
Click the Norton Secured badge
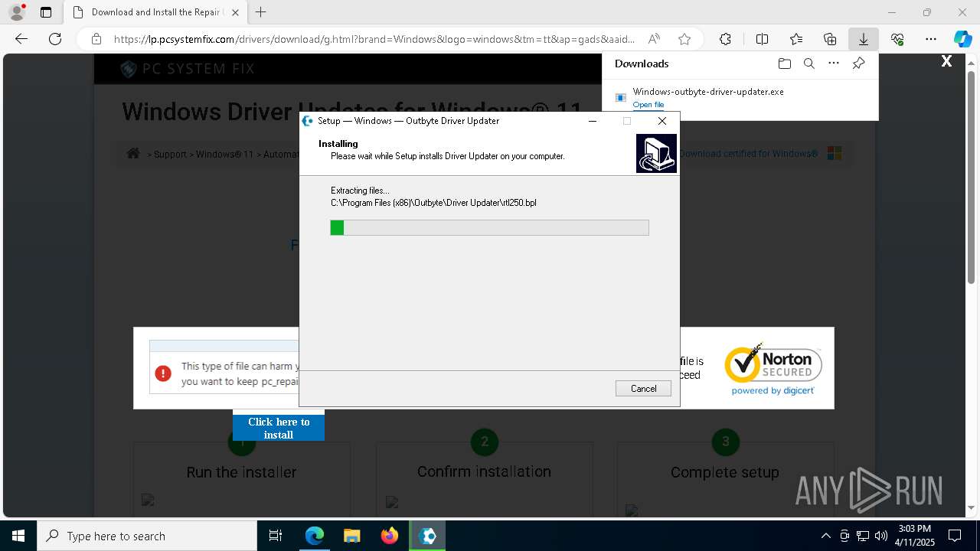pyautogui.click(x=773, y=370)
